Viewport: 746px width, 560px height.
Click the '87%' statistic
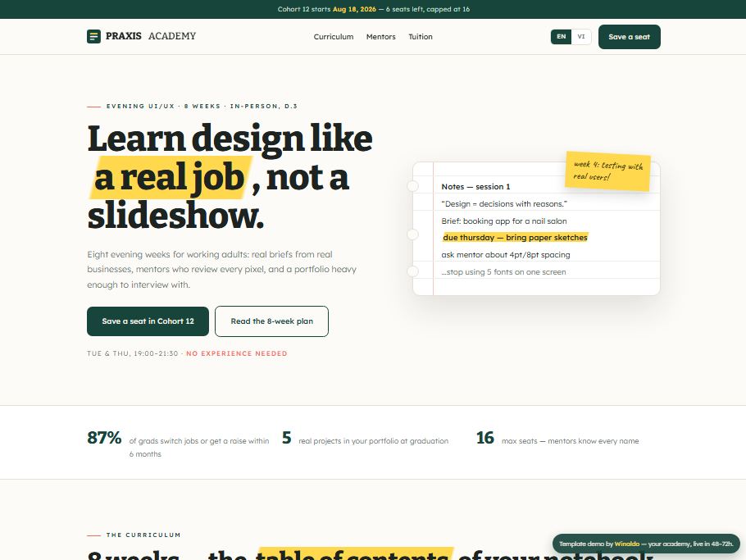104,438
